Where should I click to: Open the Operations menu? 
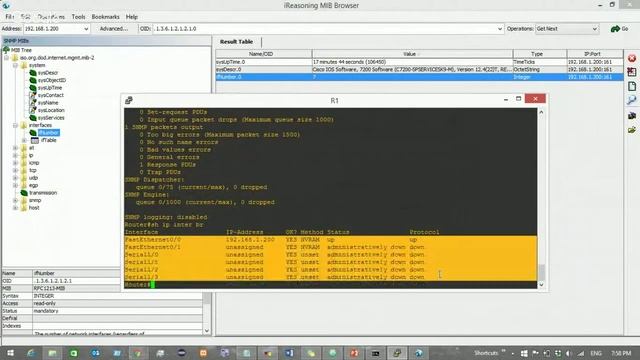[51, 17]
